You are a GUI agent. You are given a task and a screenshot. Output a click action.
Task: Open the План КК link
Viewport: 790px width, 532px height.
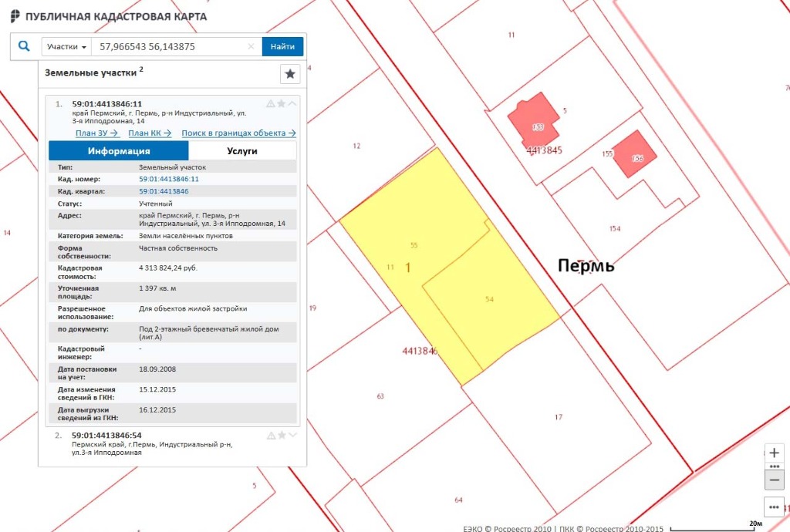150,133
